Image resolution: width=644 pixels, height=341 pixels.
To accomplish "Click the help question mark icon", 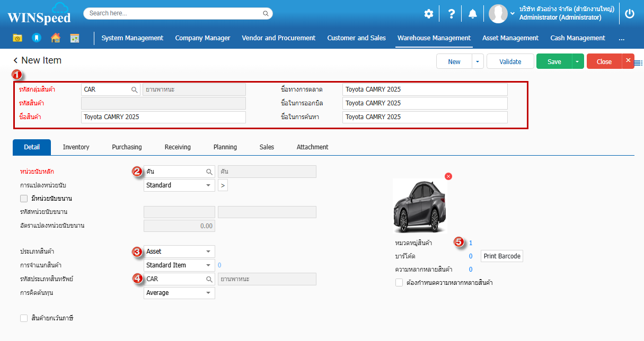I will click(x=451, y=14).
